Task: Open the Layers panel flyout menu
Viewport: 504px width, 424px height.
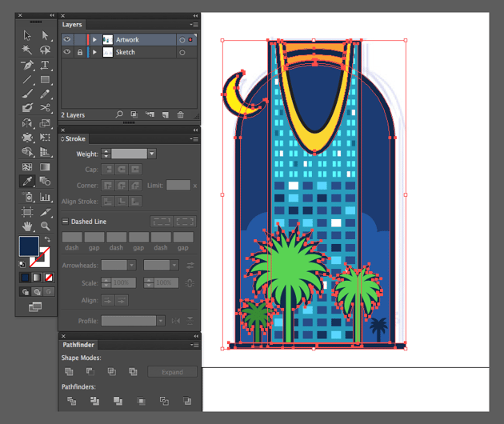Action: tap(194, 25)
